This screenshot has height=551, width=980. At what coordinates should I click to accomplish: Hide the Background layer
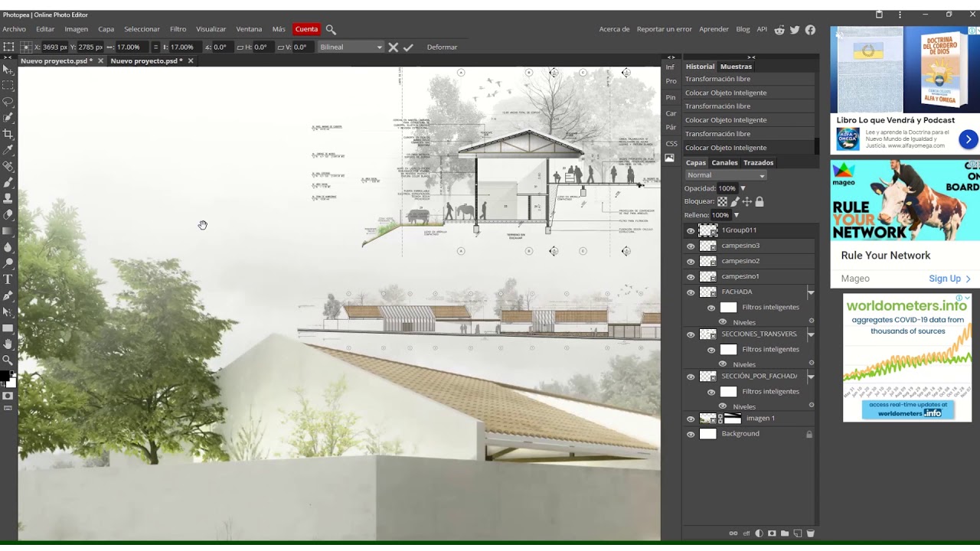[691, 434]
